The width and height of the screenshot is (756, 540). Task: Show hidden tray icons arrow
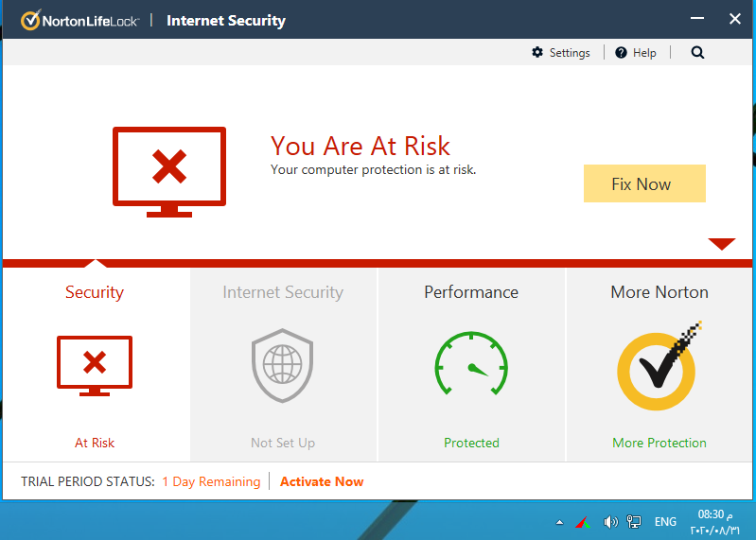(x=559, y=522)
